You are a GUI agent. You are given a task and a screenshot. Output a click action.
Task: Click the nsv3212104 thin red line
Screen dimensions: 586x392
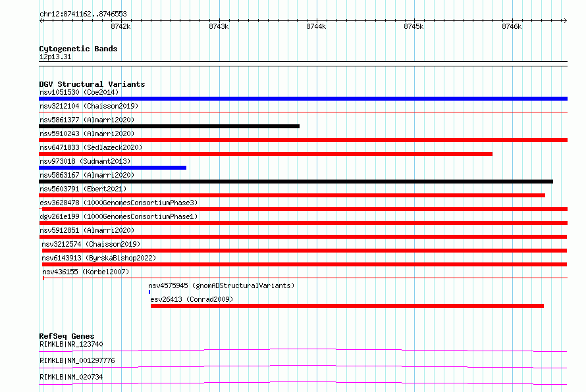(x=303, y=112)
